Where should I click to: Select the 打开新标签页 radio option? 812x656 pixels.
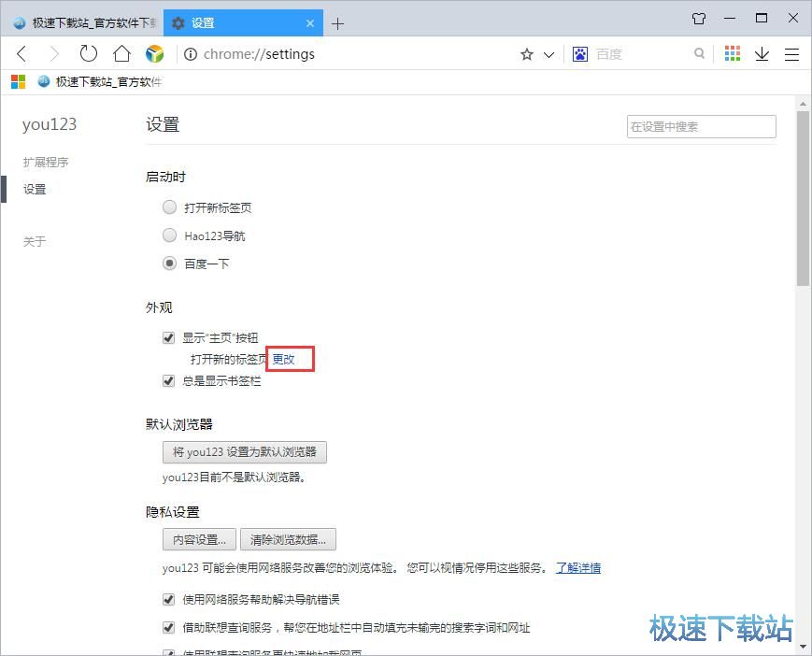coord(169,207)
